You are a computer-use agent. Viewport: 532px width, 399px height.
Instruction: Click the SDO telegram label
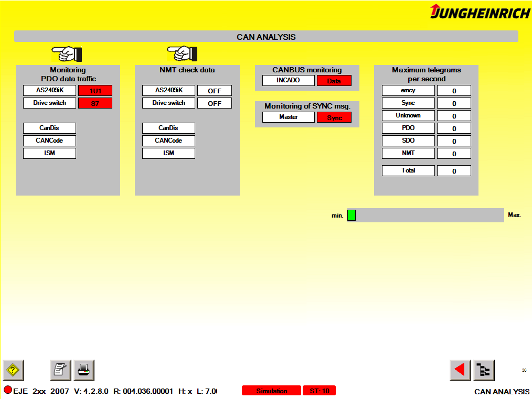tap(408, 141)
